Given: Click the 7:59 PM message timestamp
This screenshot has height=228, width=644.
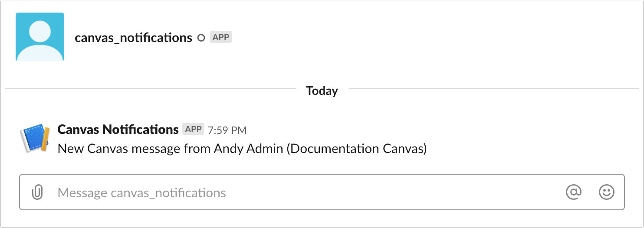Looking at the screenshot, I should pos(227,130).
